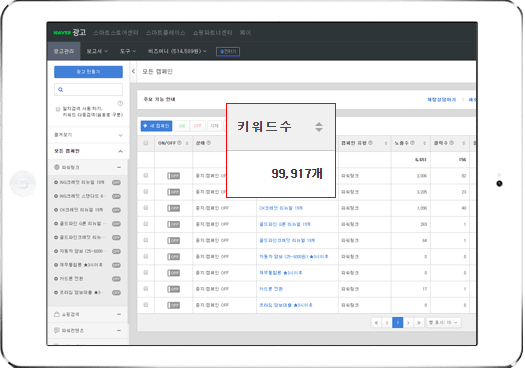This screenshot has width=525, height=368.
Task: Click the 새 캠페인 button
Action: [156, 126]
